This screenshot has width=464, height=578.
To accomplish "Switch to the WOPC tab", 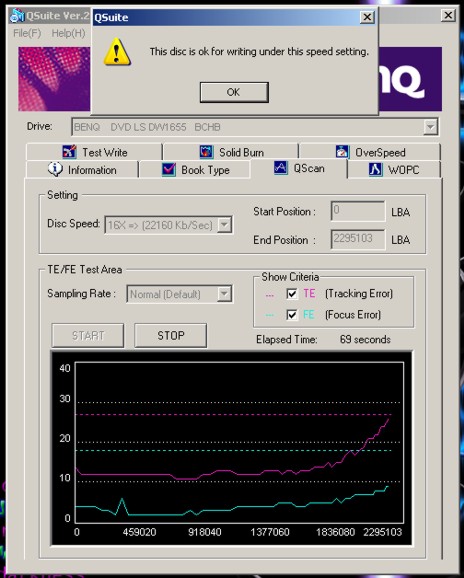I will pyautogui.click(x=394, y=170).
